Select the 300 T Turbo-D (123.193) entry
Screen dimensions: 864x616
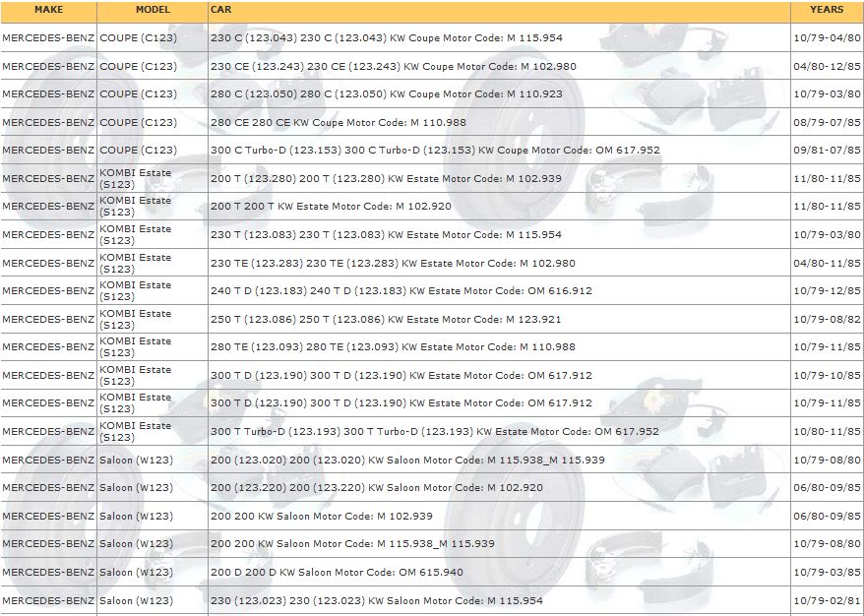(435, 431)
